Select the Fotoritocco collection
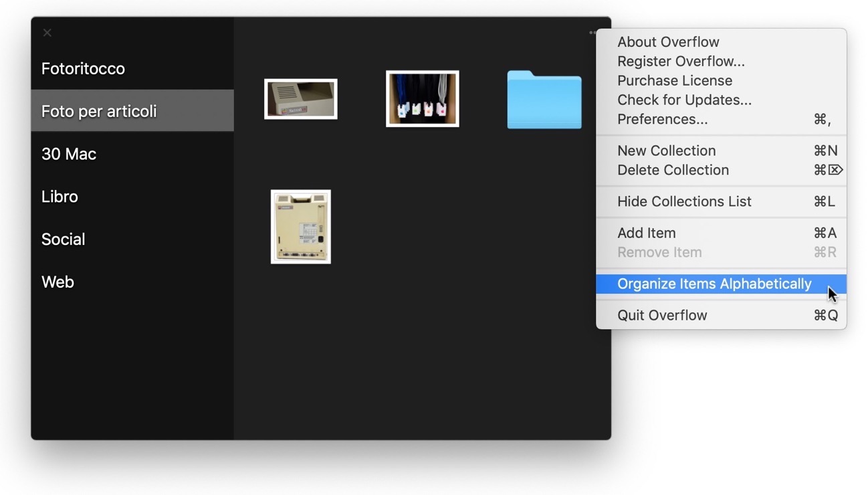Viewport: 868px width, 495px height. [x=83, y=68]
